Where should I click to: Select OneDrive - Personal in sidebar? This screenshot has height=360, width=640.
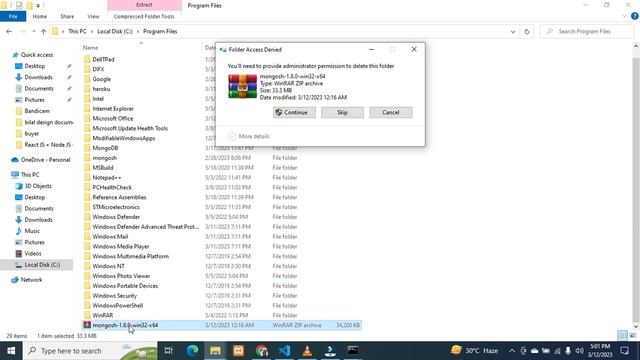(x=45, y=160)
